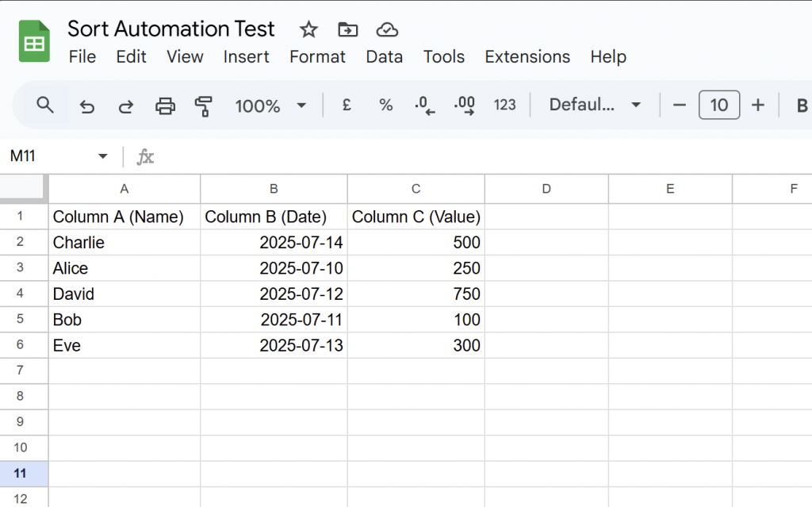812x507 pixels.
Task: Undo the last action
Action: (x=86, y=106)
